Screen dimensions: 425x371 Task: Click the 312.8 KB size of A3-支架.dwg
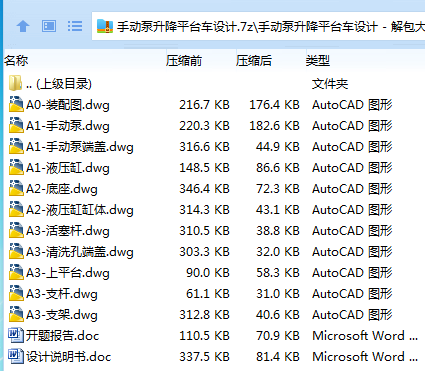pyautogui.click(x=204, y=315)
